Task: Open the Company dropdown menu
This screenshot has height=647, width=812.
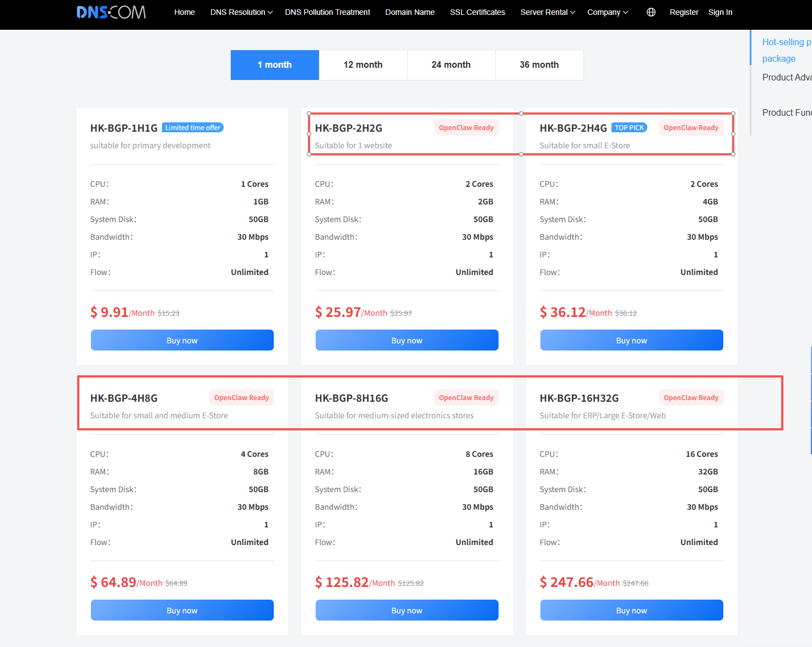Action: click(x=607, y=12)
